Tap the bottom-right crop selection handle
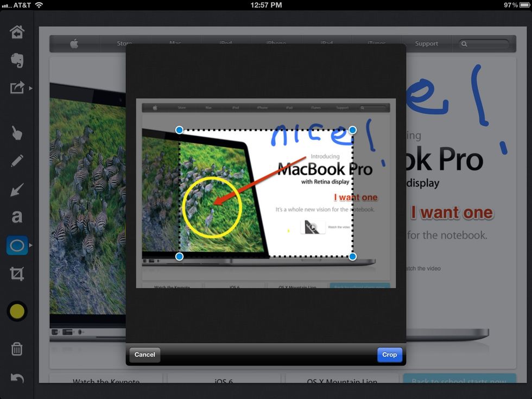 [x=352, y=256]
